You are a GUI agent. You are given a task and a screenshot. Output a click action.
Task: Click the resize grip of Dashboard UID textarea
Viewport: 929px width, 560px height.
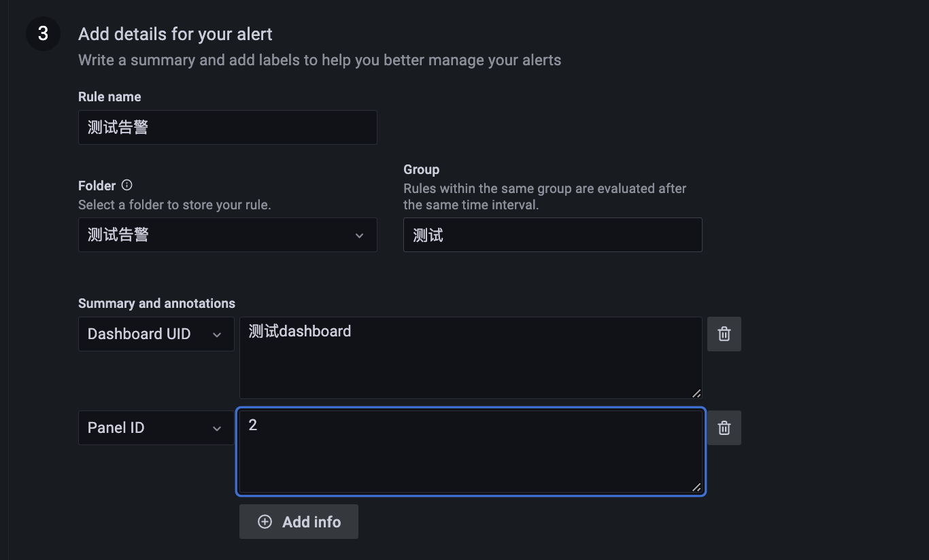(x=696, y=393)
